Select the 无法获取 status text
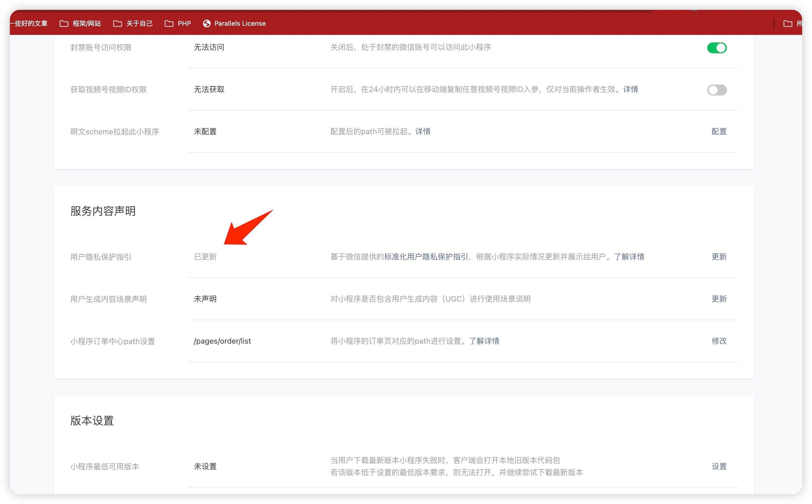Viewport: 812px width, 504px height. pyautogui.click(x=209, y=89)
